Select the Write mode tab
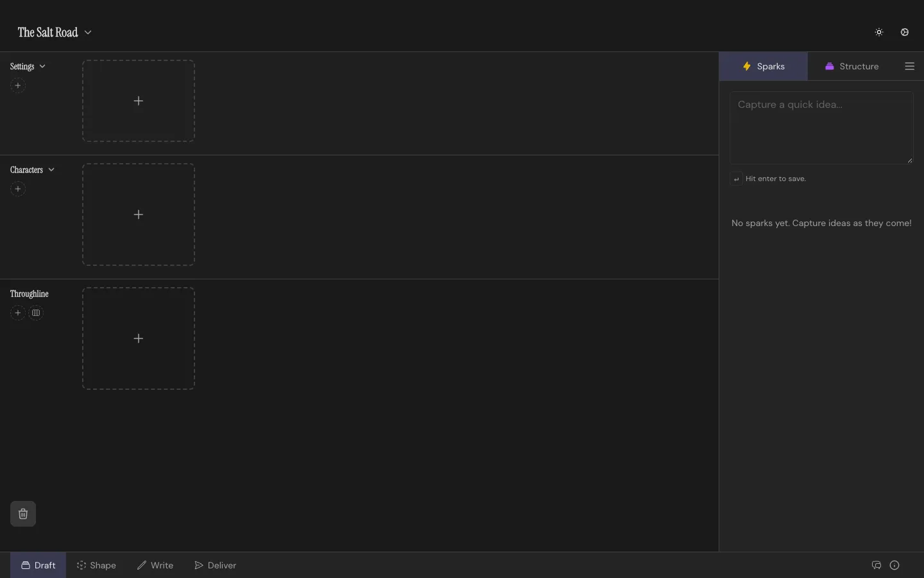 tap(155, 565)
